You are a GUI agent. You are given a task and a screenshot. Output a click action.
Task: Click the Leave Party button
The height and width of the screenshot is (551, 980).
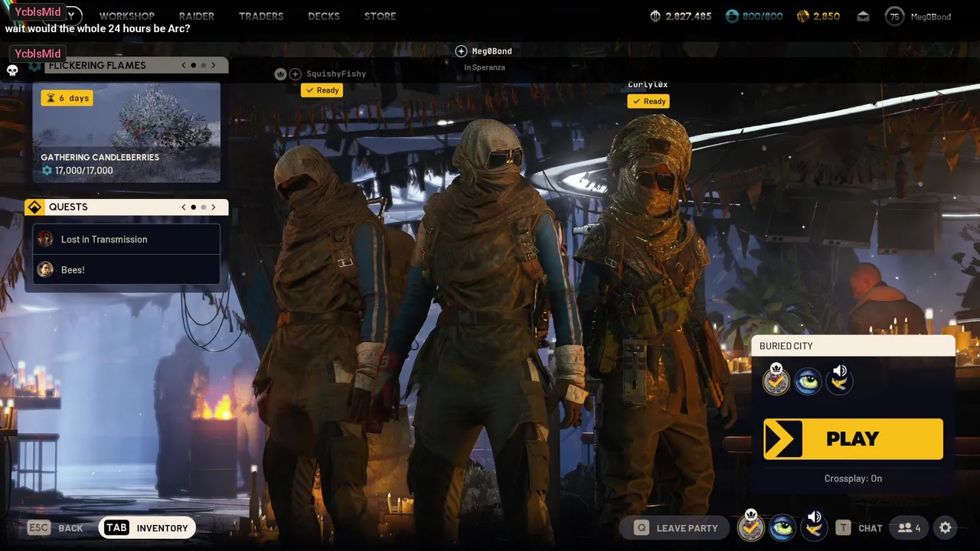[676, 528]
